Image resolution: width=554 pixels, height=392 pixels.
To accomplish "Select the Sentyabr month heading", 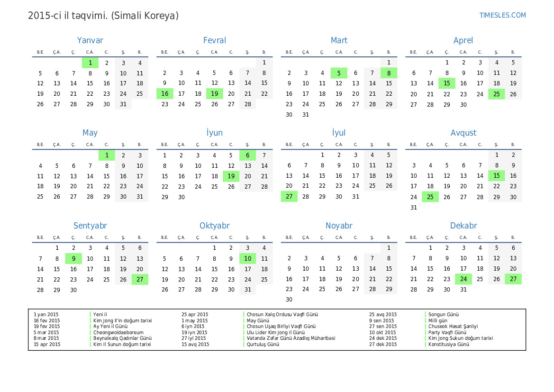I will click(x=90, y=226).
